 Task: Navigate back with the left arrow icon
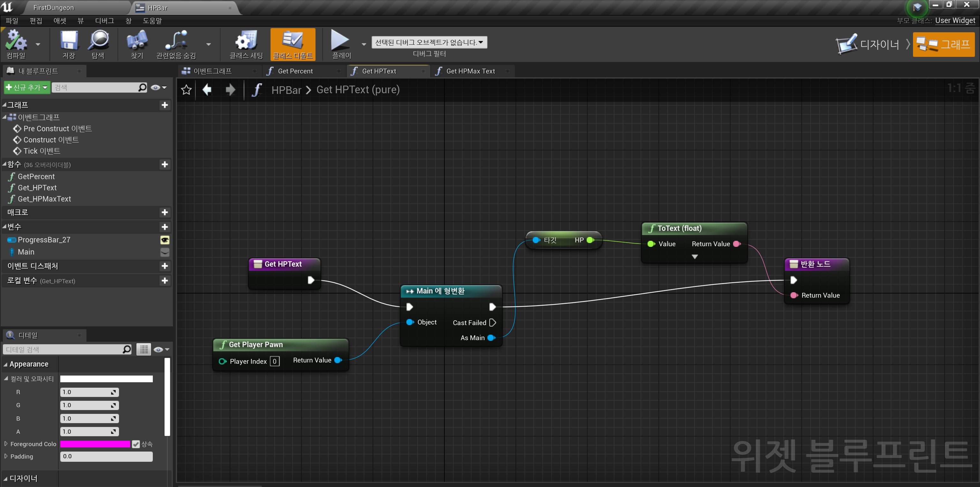click(x=207, y=90)
